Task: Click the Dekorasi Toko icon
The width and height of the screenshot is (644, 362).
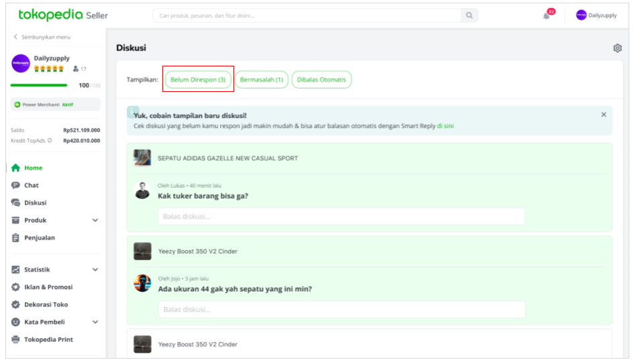Action: pyautogui.click(x=15, y=304)
